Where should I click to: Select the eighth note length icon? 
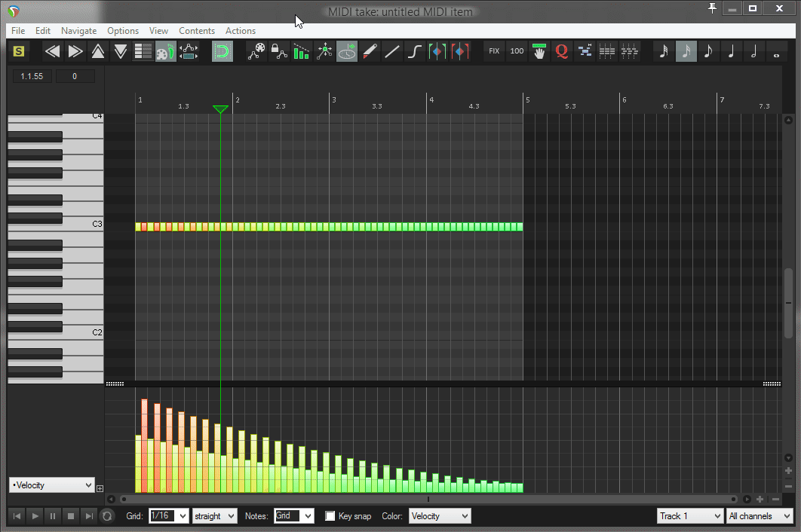[708, 51]
